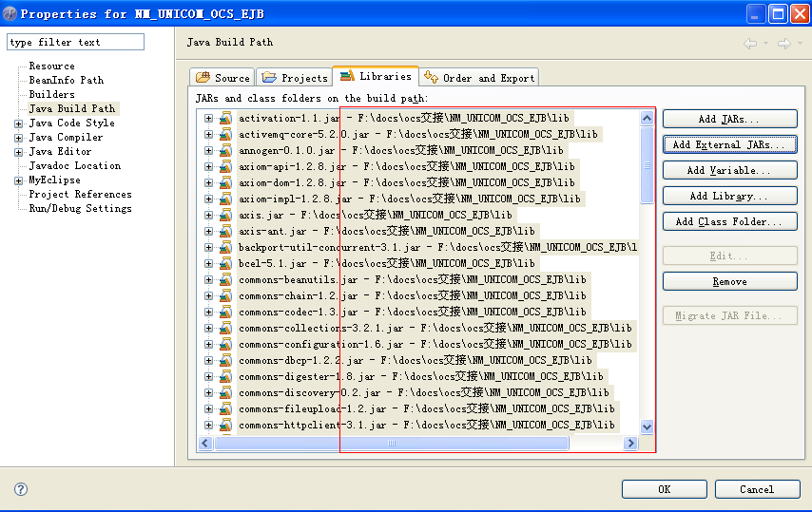Select Builders in the properties tree

tap(51, 94)
